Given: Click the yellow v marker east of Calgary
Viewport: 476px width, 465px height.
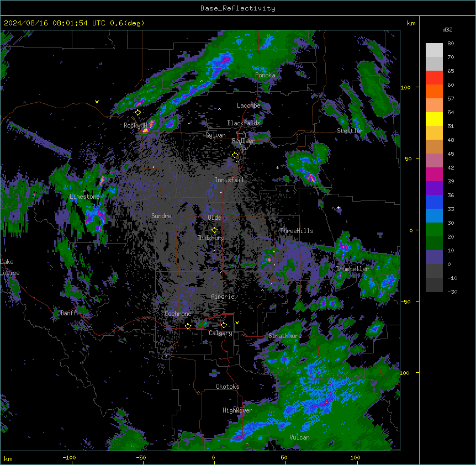Looking at the screenshot, I should tap(237, 323).
